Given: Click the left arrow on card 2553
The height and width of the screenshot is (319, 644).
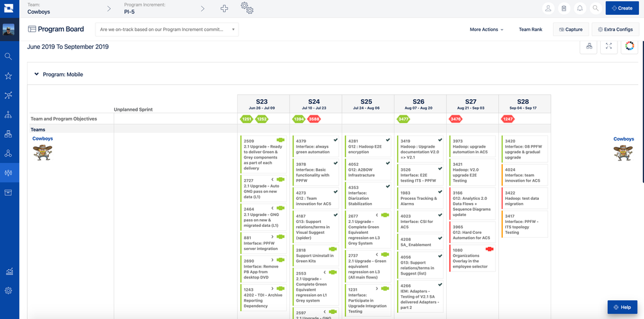Looking at the screenshot, I should (x=324, y=272).
